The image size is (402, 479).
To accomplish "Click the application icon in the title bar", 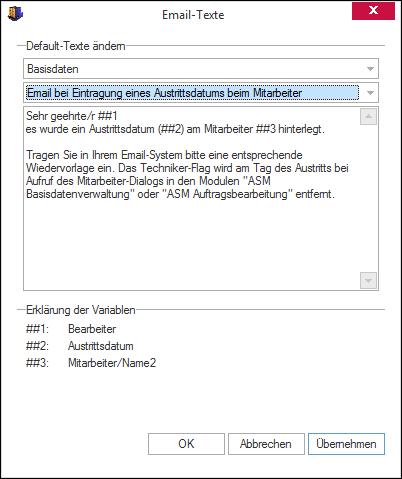I will 15,14.
